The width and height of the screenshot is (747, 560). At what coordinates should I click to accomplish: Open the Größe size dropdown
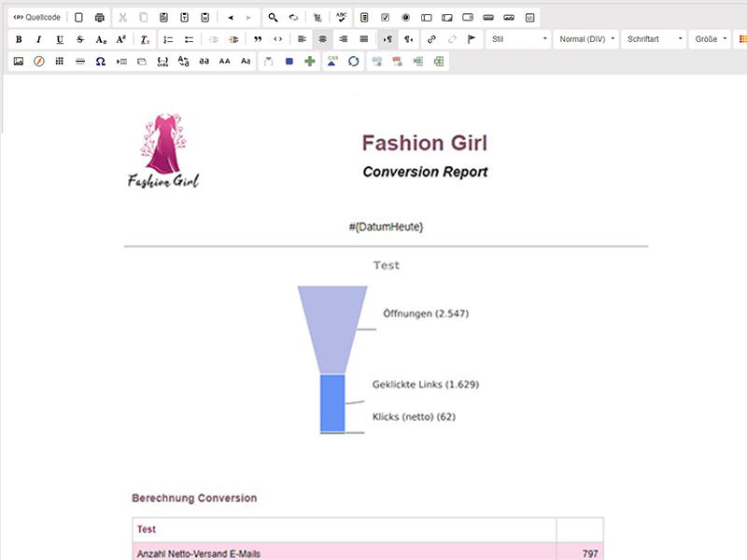point(710,39)
